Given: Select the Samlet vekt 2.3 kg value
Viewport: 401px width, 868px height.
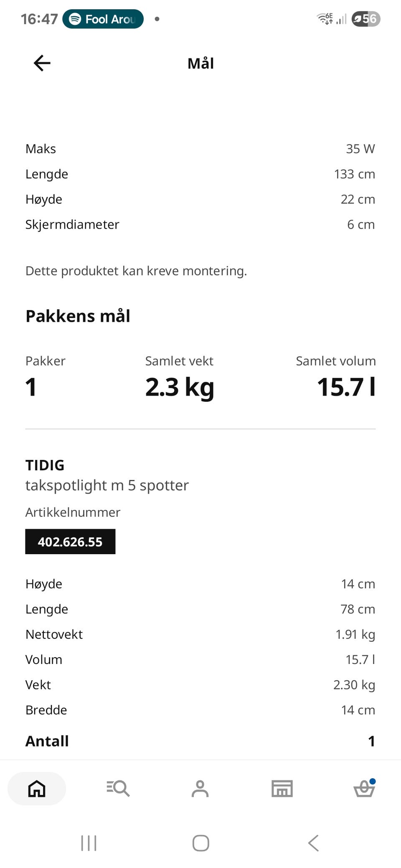Looking at the screenshot, I should [180, 387].
